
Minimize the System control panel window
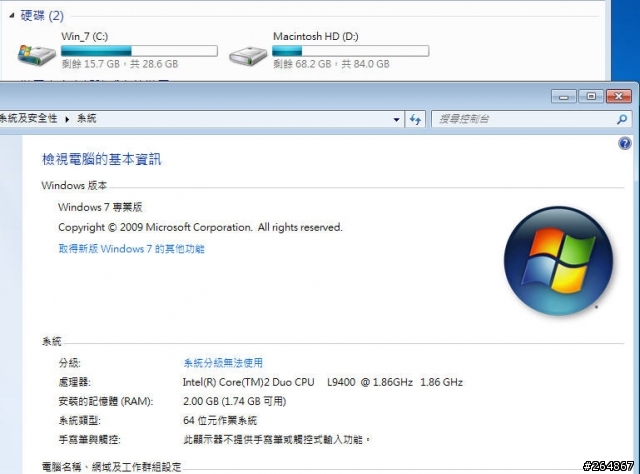[564, 96]
